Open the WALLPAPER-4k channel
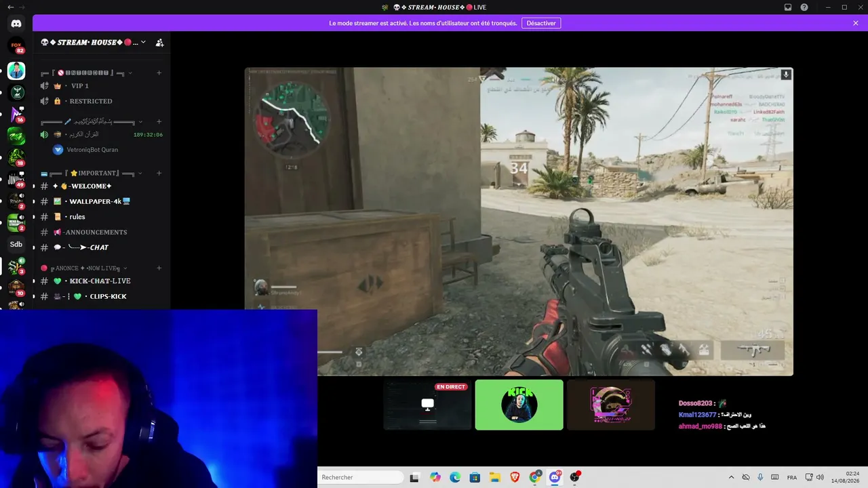 click(102, 201)
